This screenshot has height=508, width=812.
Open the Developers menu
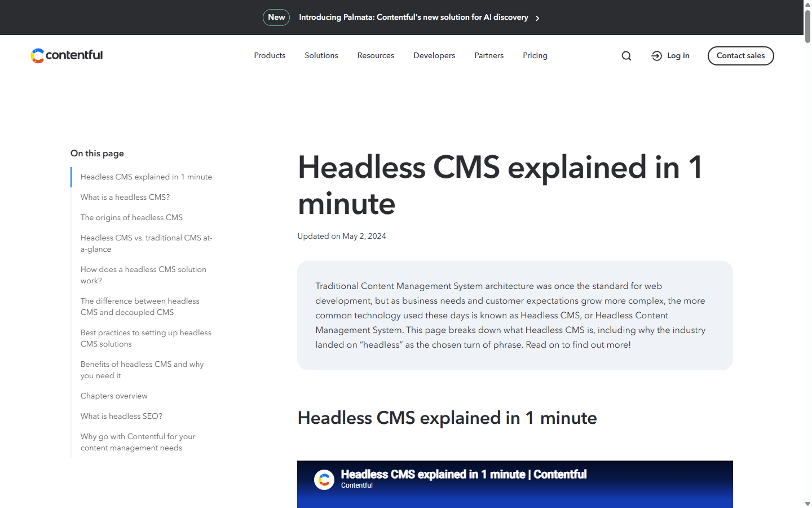(434, 55)
